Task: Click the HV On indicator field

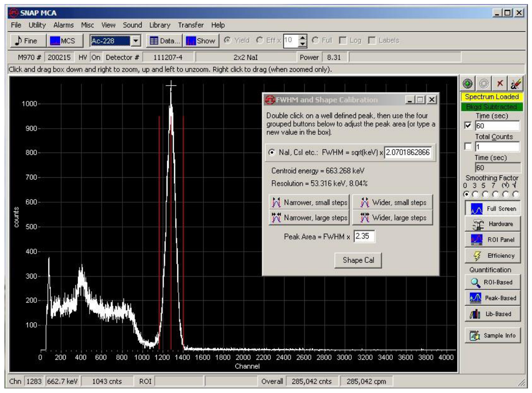Action: click(96, 57)
